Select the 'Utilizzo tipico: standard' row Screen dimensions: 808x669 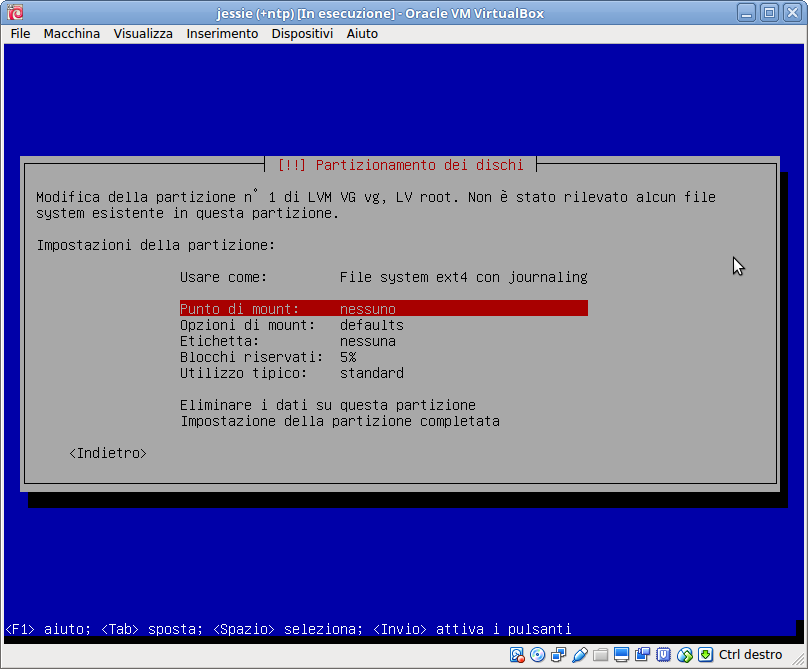384,373
